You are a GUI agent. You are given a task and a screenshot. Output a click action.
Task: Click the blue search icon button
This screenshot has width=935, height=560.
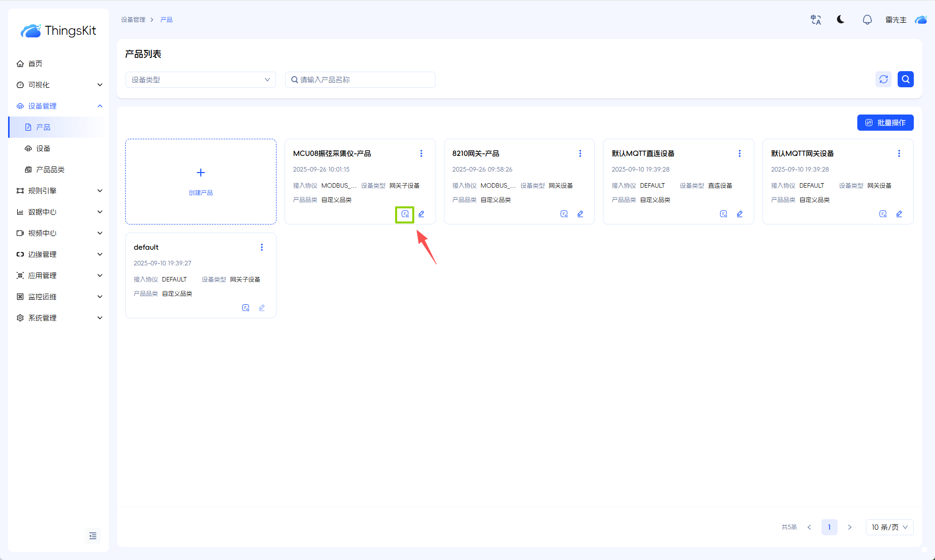[x=905, y=79]
